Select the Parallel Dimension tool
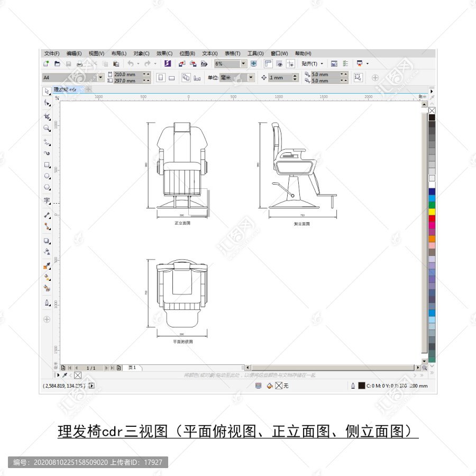 point(47,215)
